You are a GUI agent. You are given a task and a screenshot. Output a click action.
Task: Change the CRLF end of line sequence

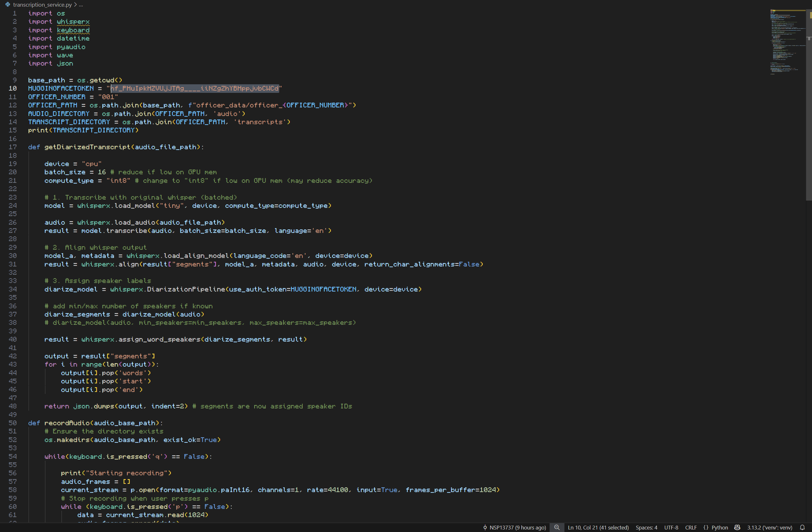point(690,527)
